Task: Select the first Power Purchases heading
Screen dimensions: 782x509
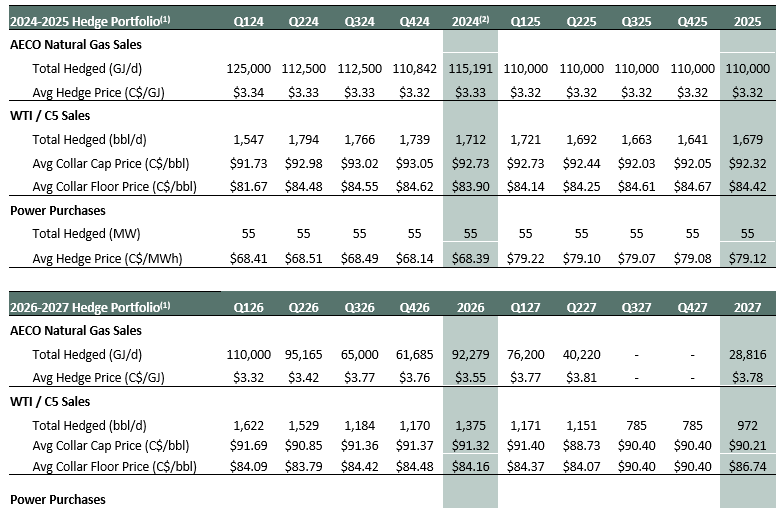Action: (x=58, y=210)
